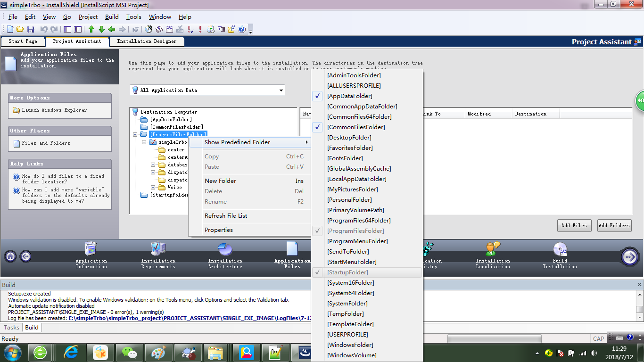Open the Tools menu
The width and height of the screenshot is (644, 362).
(133, 16)
